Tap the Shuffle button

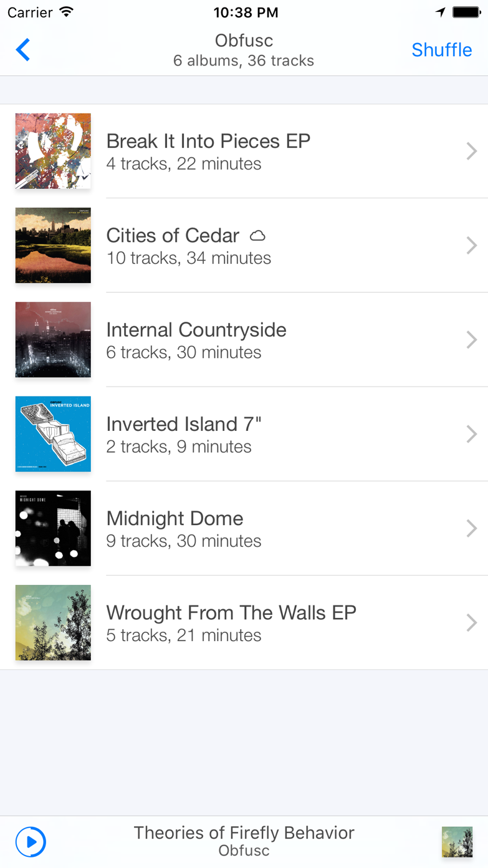(x=441, y=50)
